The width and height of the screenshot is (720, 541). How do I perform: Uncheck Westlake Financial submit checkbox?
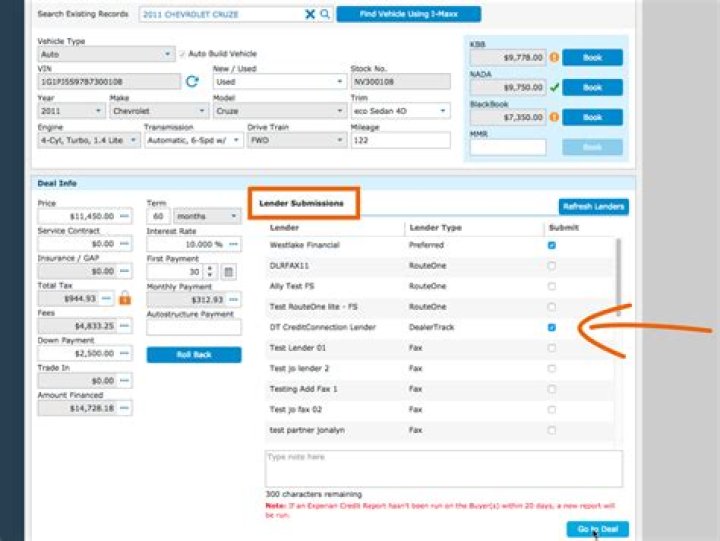pos(552,245)
